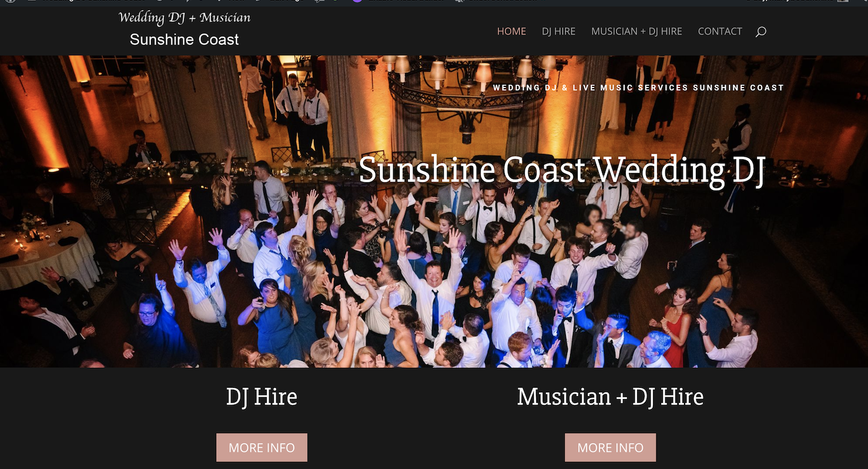
Task: Select MUSICIAN + DJ HIRE in the navigation
Action: click(636, 31)
